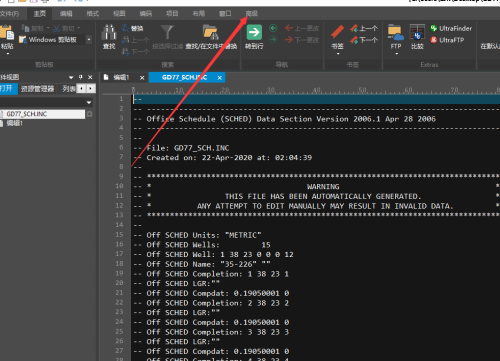Image resolution: width=500 pixels, height=361 pixels.
Task: Open the file view panel options arrow
Action: tap(71, 77)
